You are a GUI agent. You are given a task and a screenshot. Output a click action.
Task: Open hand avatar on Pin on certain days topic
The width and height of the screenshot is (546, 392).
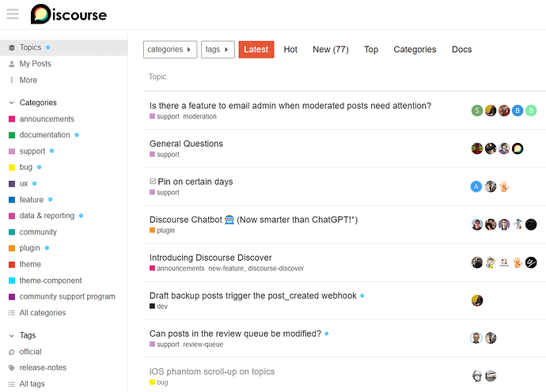(x=504, y=187)
